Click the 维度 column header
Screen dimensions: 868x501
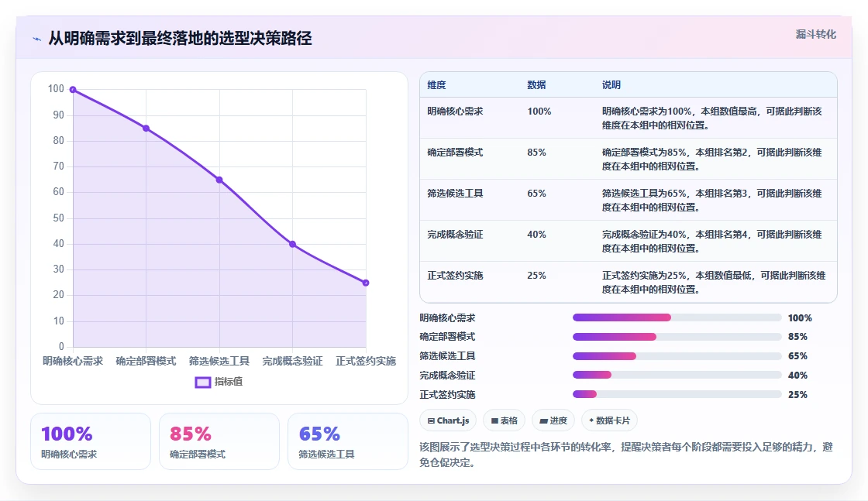click(x=436, y=85)
